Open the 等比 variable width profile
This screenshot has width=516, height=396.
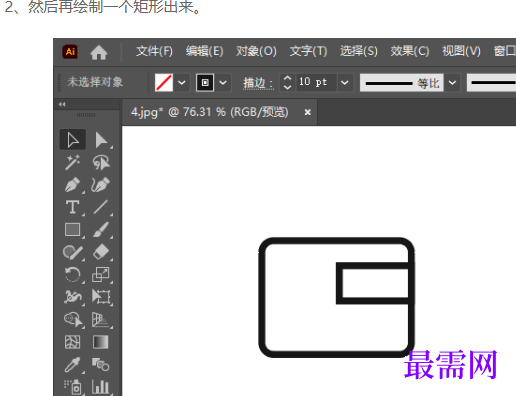click(402, 83)
